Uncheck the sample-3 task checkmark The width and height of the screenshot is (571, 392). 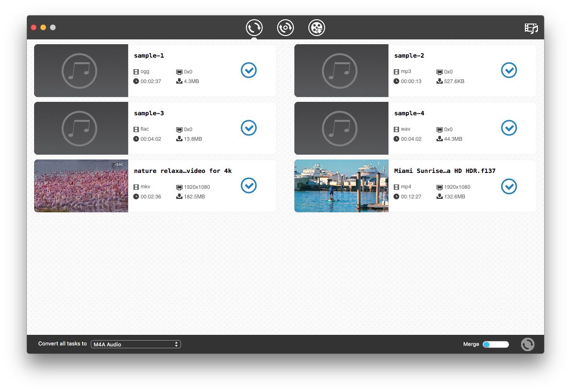click(249, 128)
